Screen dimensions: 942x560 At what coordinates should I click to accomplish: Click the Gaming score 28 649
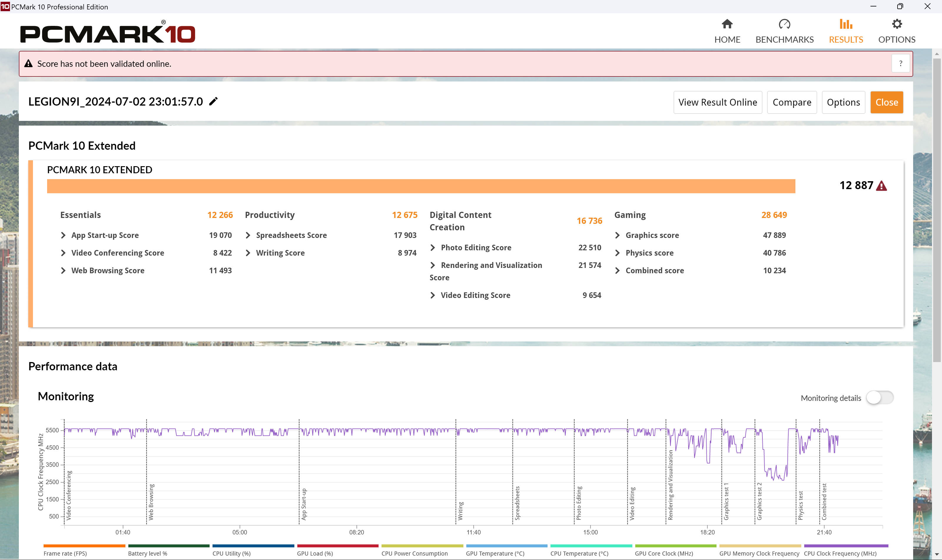point(774,215)
